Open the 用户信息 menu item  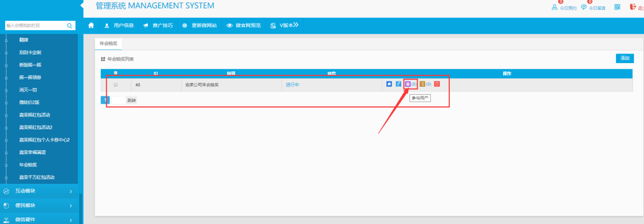(119, 25)
